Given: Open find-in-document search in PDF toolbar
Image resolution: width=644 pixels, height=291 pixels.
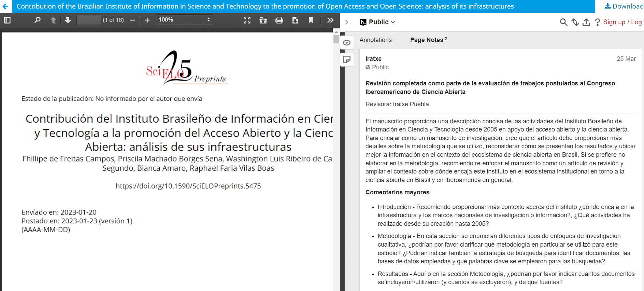Looking at the screenshot, I should (x=38, y=20).
